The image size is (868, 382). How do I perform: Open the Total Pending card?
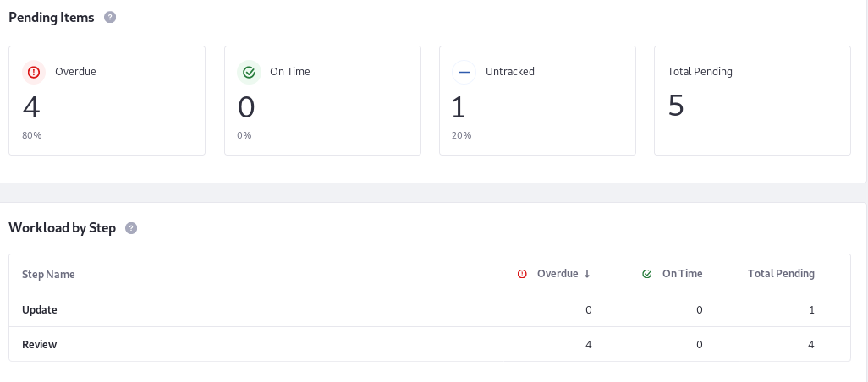[x=752, y=101]
